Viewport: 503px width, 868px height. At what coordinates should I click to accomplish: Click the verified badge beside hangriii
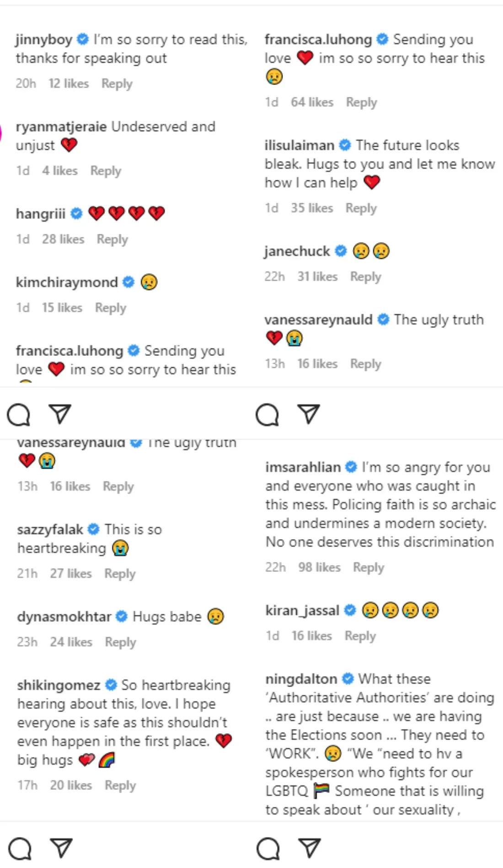[76, 213]
